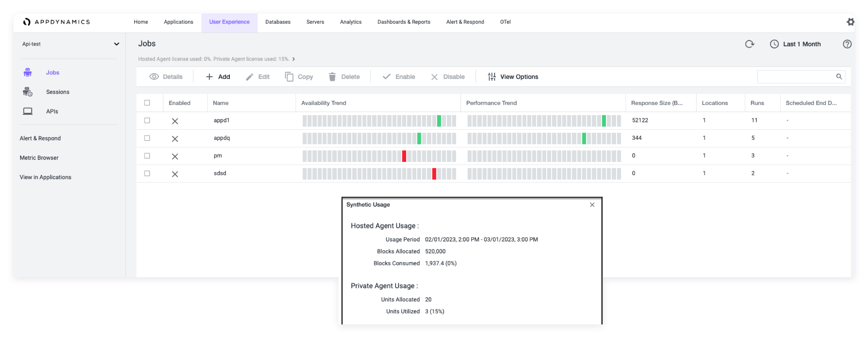Open Metric Browser in the sidebar
Viewport: 868px width, 338px height.
39,158
